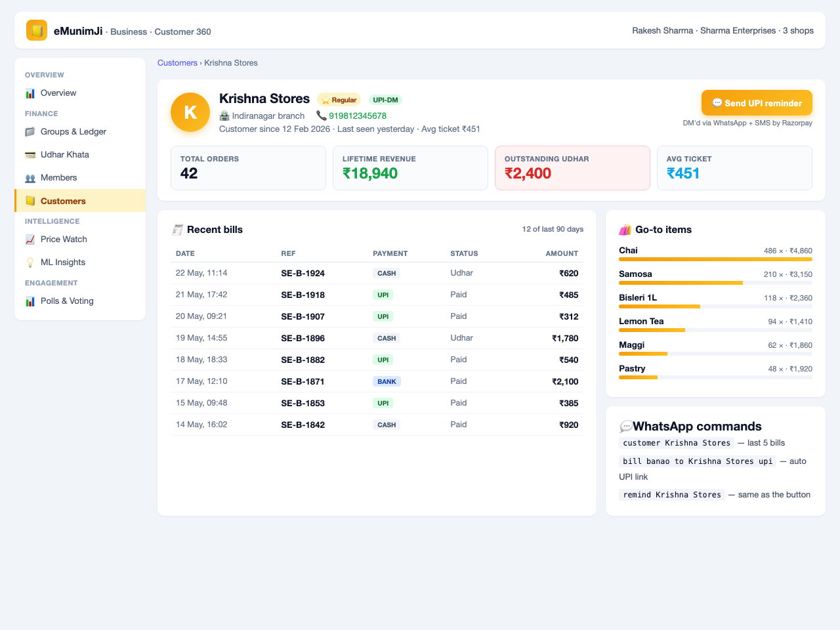Click '12 of last 90 days' label
Viewport: 840px width, 630px height.
pos(553,229)
